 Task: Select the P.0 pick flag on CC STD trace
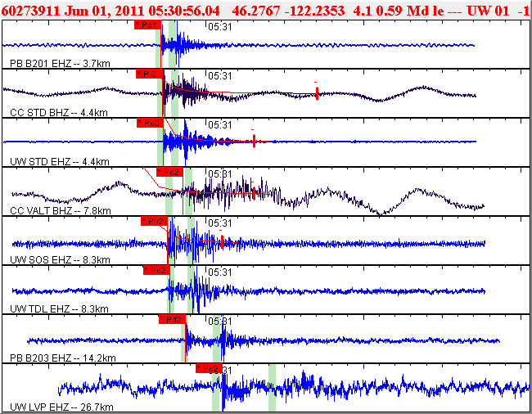(149, 74)
